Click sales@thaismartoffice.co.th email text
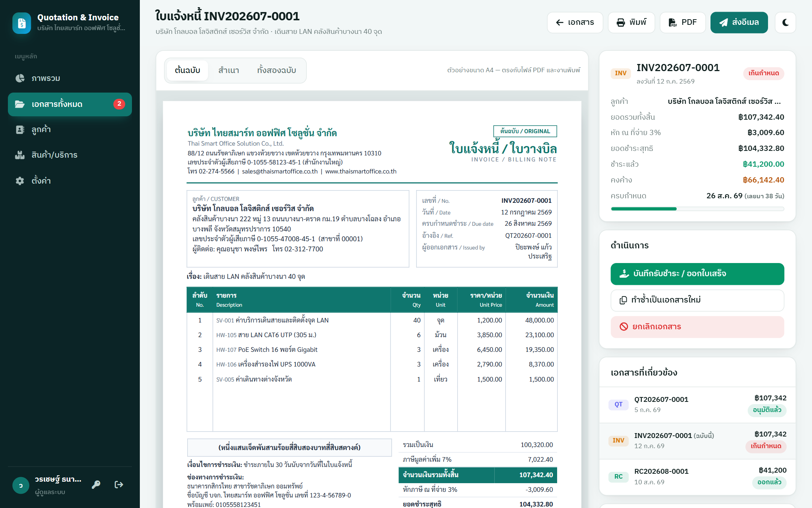 click(x=280, y=171)
